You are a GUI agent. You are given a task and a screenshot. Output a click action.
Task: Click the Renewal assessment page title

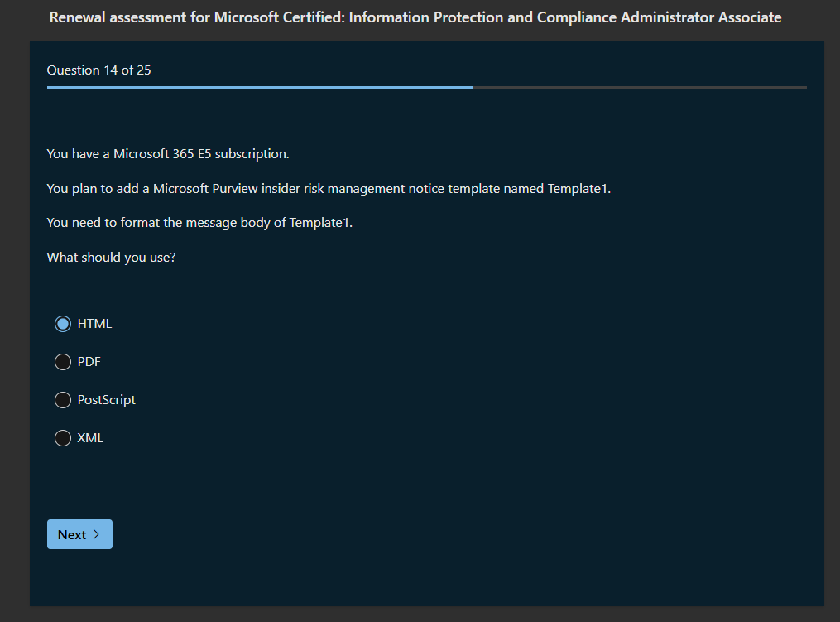pyautogui.click(x=415, y=17)
